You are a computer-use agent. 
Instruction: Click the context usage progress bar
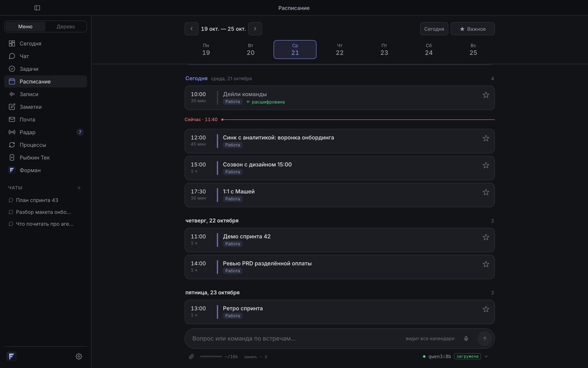pos(211,357)
